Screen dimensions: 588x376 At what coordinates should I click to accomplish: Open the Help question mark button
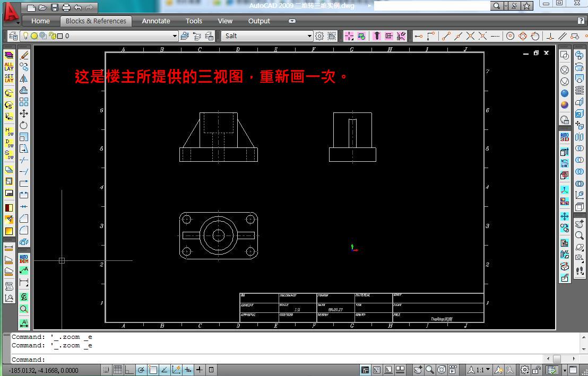click(581, 21)
